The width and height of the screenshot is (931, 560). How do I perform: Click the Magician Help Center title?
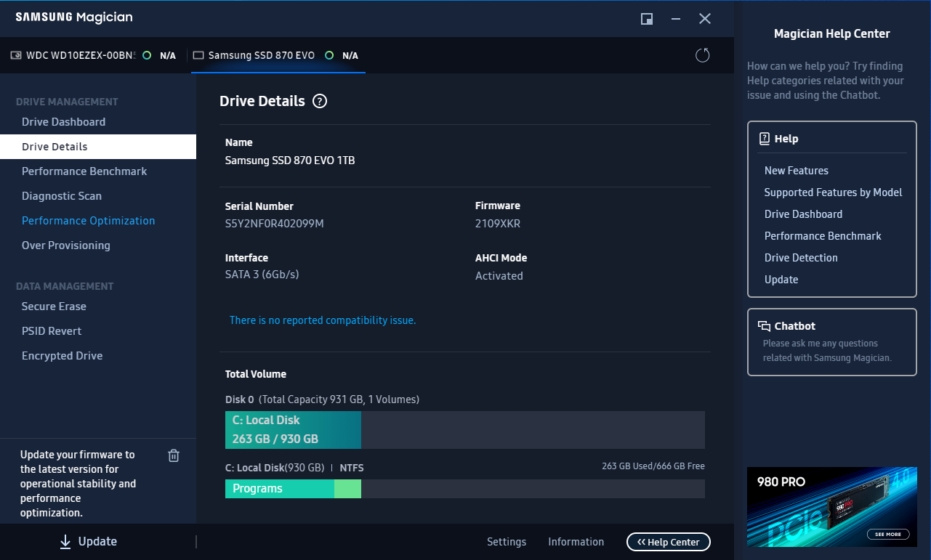(832, 33)
